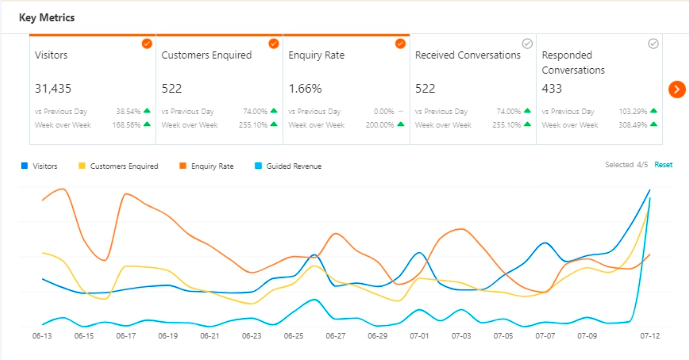This screenshot has width=689, height=360.
Task: Uncheck the Customers Enquired checkmark
Action: (273, 44)
